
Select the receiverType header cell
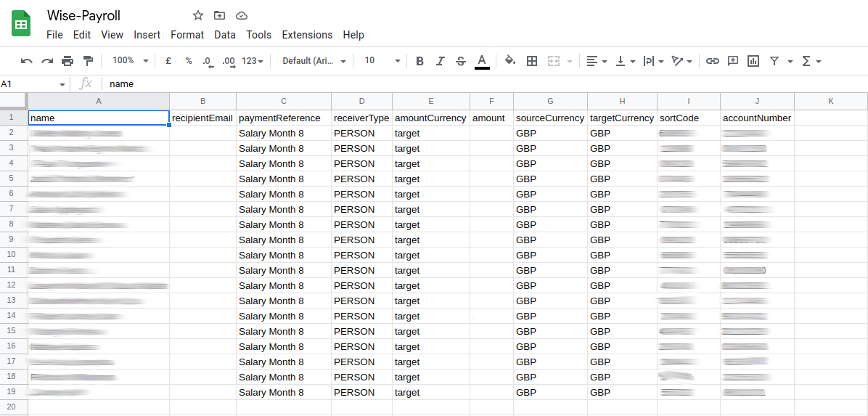pos(362,118)
